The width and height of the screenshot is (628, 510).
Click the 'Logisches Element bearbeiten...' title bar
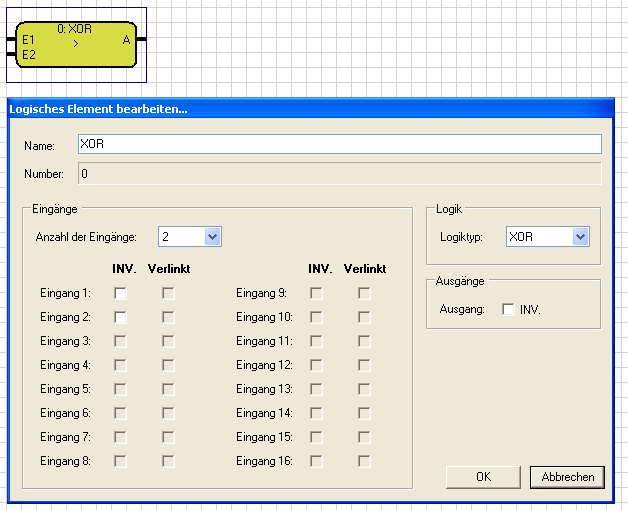[311, 109]
